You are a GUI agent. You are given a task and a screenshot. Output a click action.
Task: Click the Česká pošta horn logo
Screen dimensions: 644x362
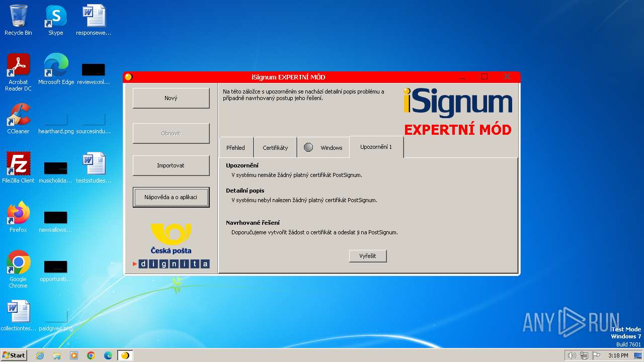click(x=171, y=234)
